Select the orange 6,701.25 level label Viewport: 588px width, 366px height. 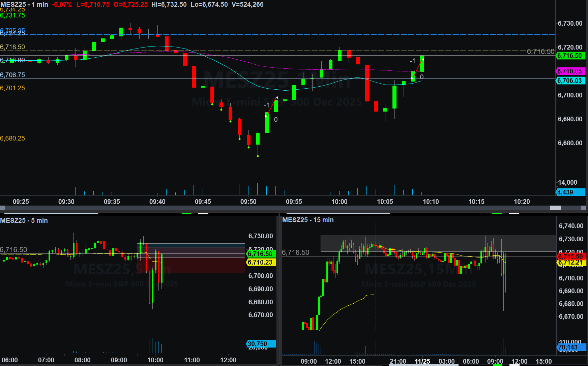tap(12, 88)
